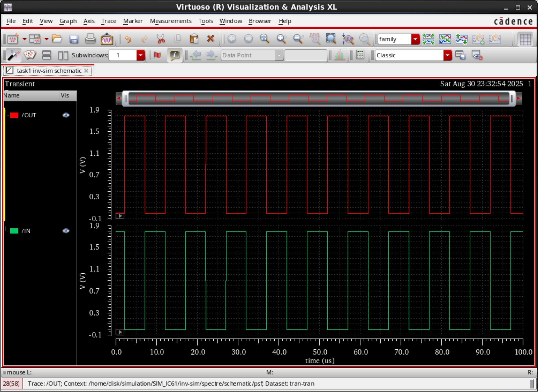Open the family plotting mode dropdown
Screen dimensions: 538x392
(x=415, y=39)
